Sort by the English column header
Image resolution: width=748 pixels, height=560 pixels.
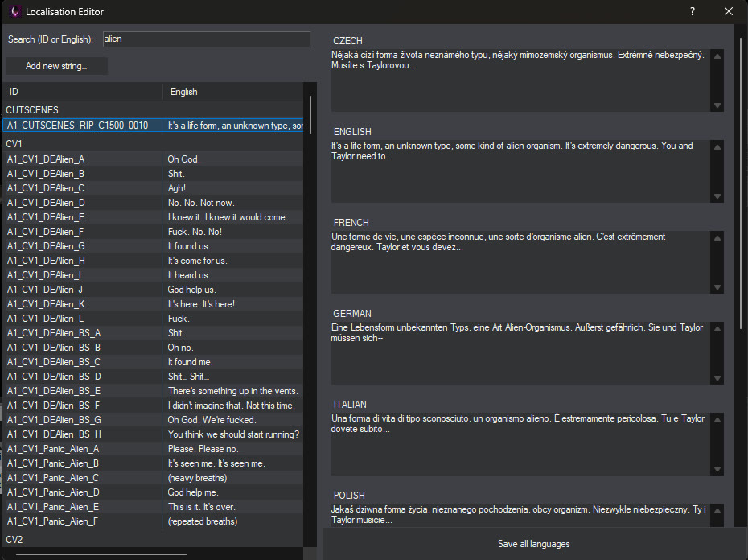coord(233,92)
